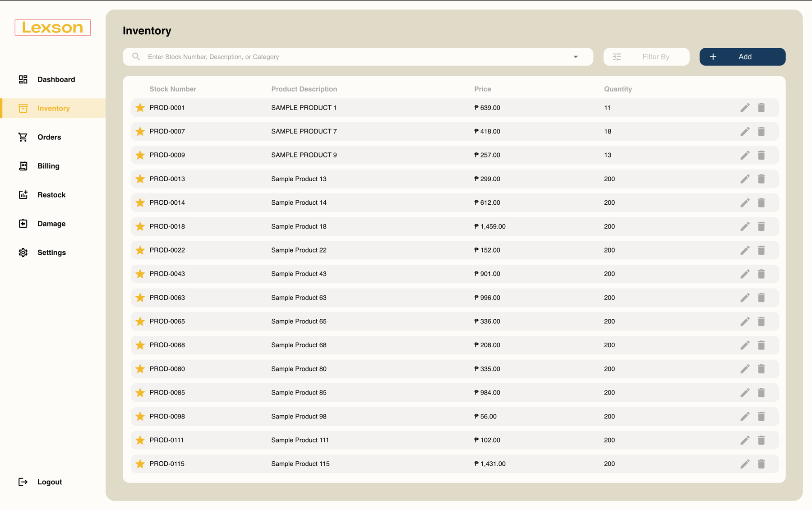Viewport: 812px width, 510px height.
Task: Click the stock search input field
Action: pyautogui.click(x=316, y=56)
